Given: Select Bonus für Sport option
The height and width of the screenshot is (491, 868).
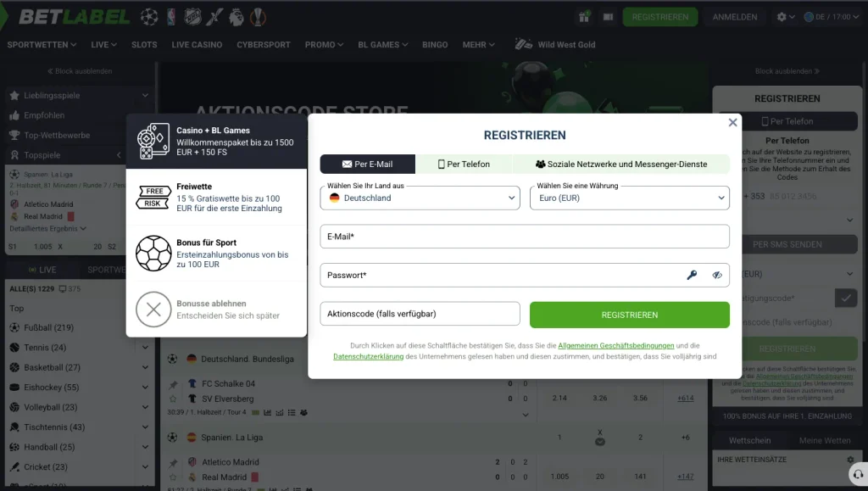Looking at the screenshot, I should pos(216,253).
